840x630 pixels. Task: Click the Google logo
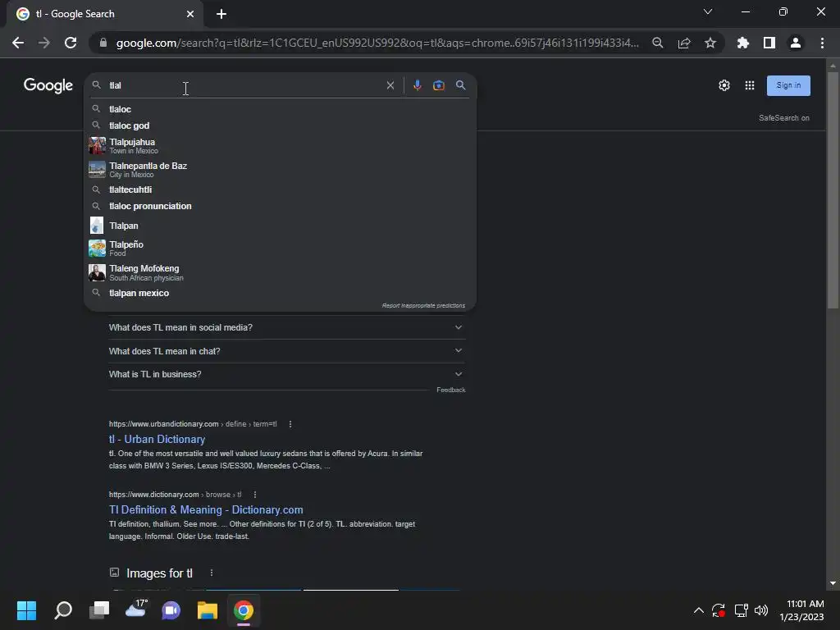click(48, 85)
